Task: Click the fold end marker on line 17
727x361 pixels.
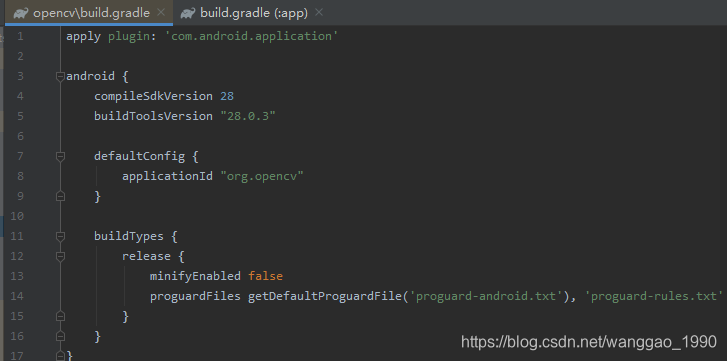Action: (x=60, y=356)
